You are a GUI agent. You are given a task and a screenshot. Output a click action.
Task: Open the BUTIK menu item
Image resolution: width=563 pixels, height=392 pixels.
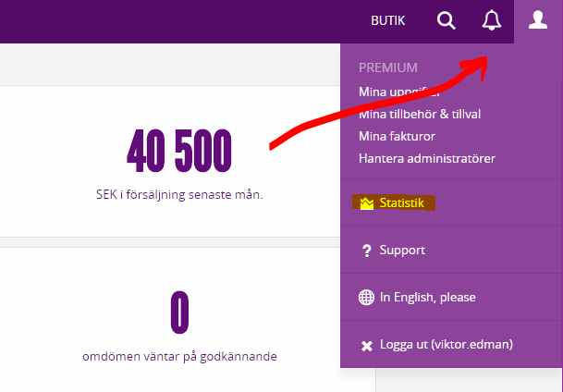[x=387, y=21]
